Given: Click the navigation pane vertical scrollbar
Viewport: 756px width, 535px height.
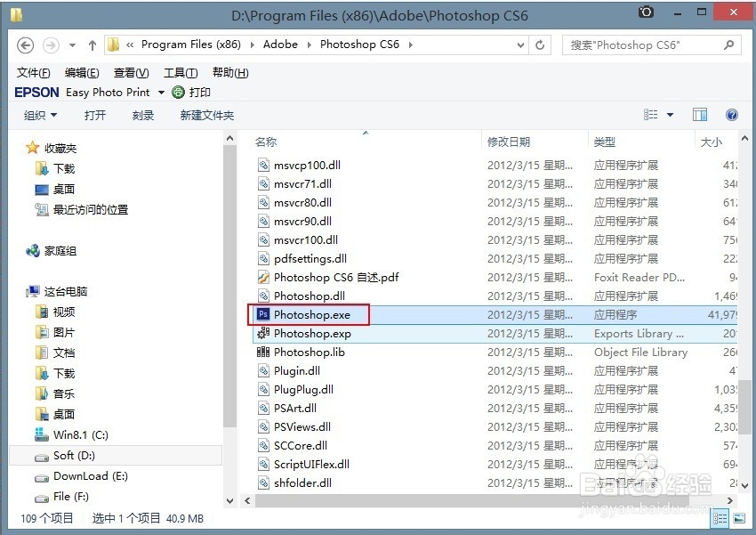Looking at the screenshot, I should coord(230,286).
